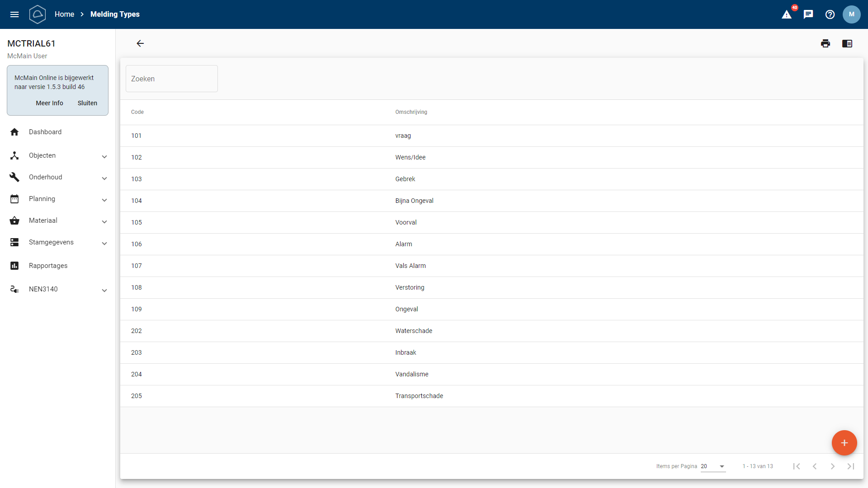The height and width of the screenshot is (488, 868).
Task: Open the hamburger navigation menu
Action: [14, 14]
